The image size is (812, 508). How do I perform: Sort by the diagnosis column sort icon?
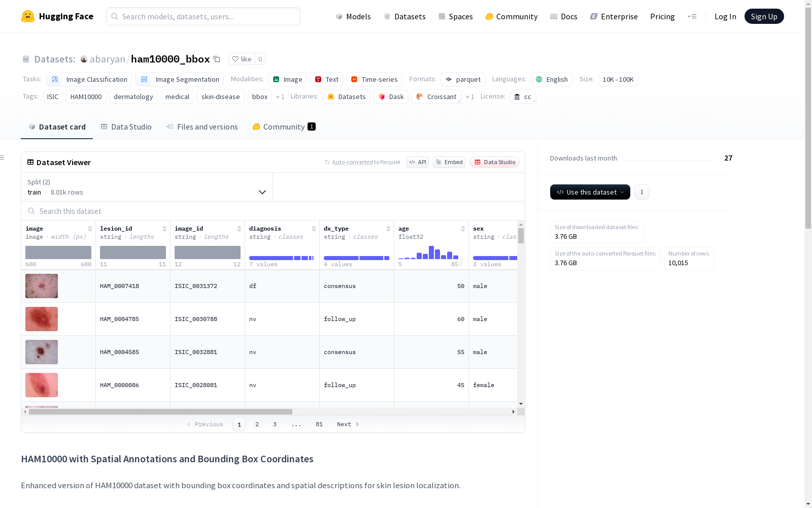(x=314, y=229)
